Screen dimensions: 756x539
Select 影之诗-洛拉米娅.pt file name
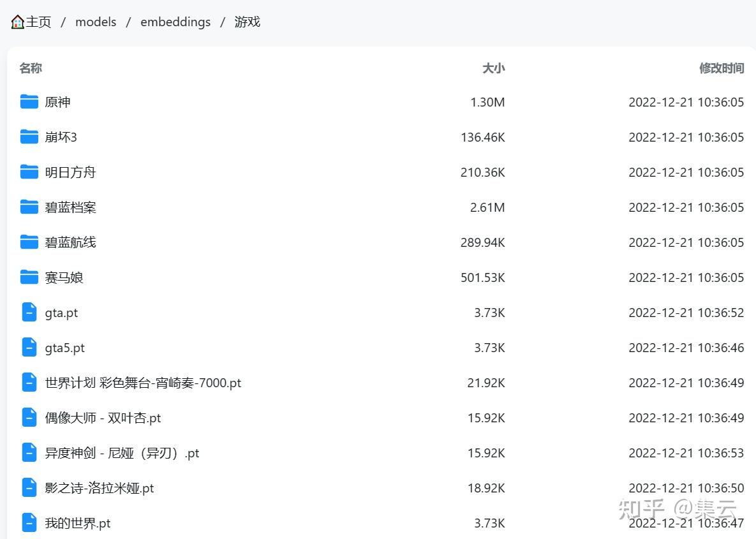coord(100,488)
